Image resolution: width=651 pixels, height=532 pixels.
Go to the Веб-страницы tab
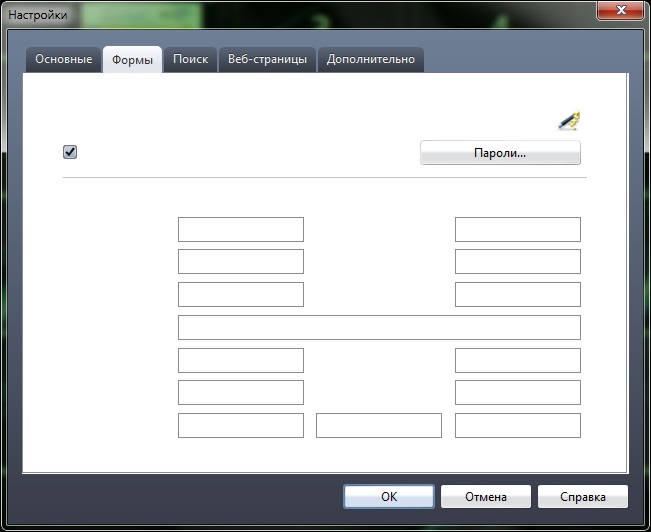pos(267,59)
